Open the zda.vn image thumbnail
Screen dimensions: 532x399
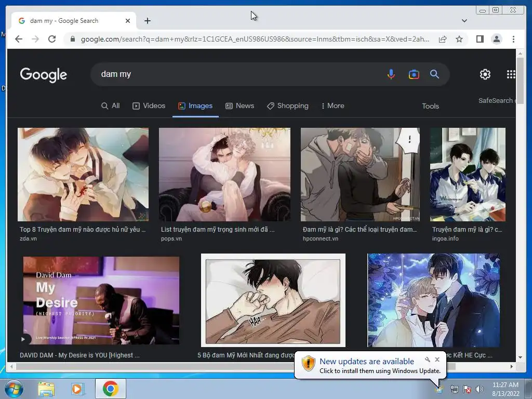tap(83, 175)
